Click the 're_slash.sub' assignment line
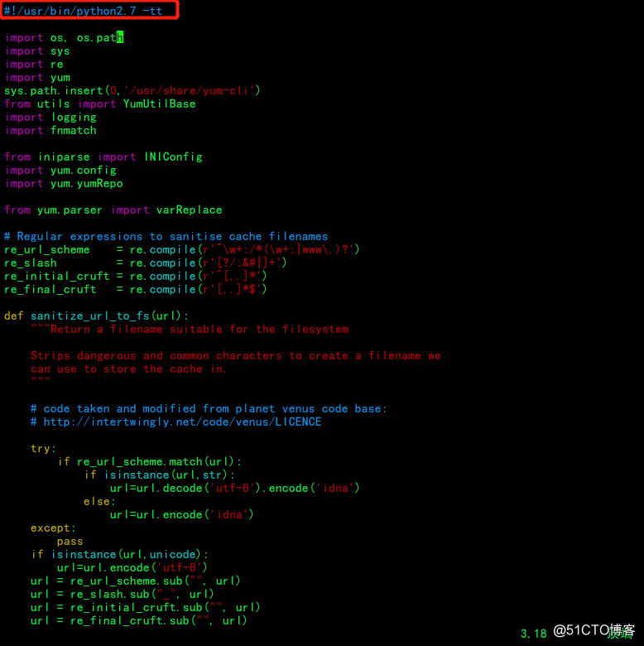The height and width of the screenshot is (646, 644). point(123,594)
